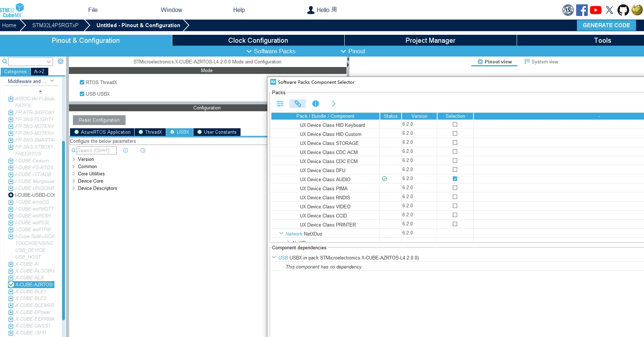Select X-CUBE-AZRTOS in the categories list
Image resolution: width=644 pixels, height=337 pixels.
tap(31, 284)
